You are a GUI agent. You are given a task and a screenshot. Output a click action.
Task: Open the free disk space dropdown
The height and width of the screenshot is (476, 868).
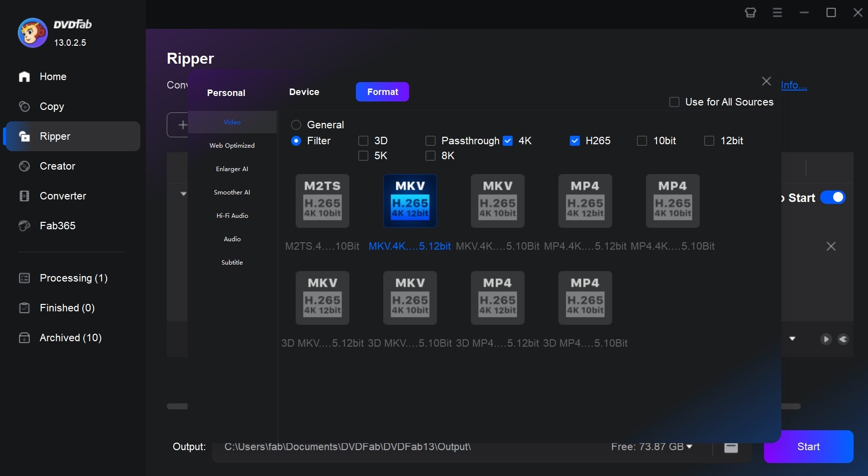pos(688,447)
